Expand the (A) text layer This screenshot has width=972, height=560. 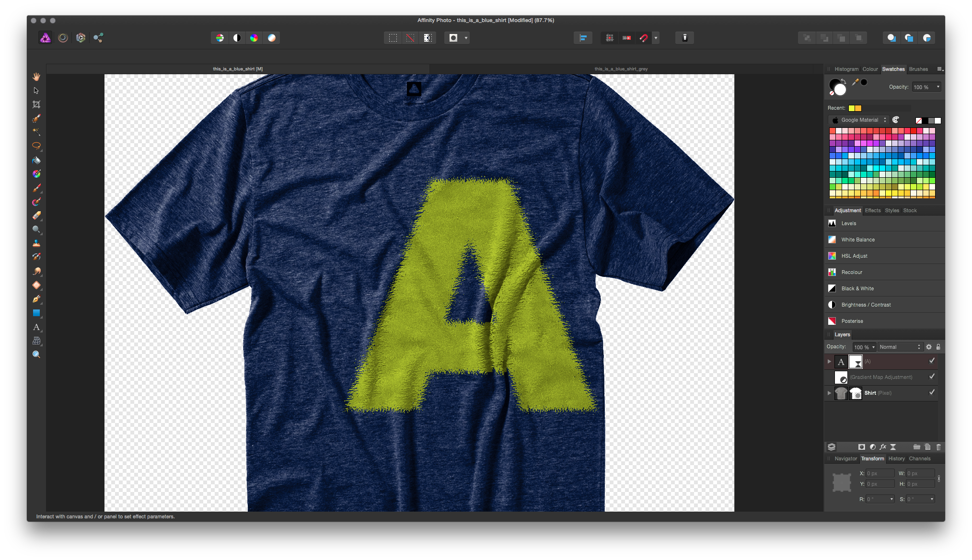click(x=829, y=361)
